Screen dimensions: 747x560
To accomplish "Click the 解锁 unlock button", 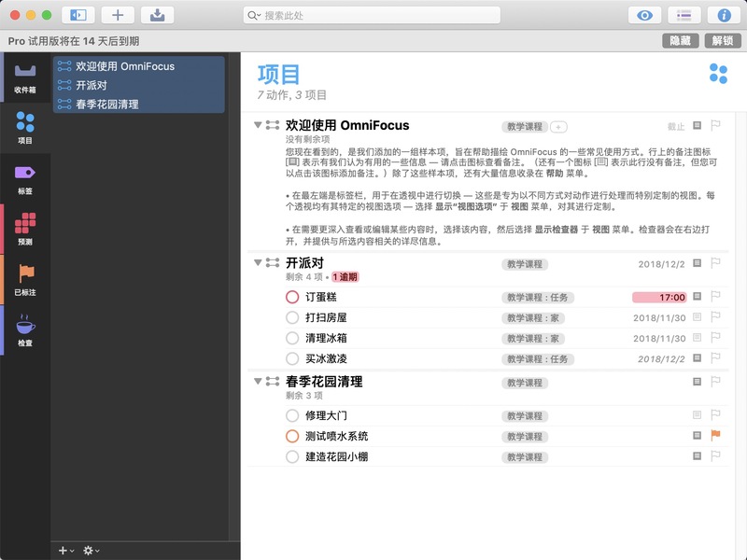I will 722,41.
